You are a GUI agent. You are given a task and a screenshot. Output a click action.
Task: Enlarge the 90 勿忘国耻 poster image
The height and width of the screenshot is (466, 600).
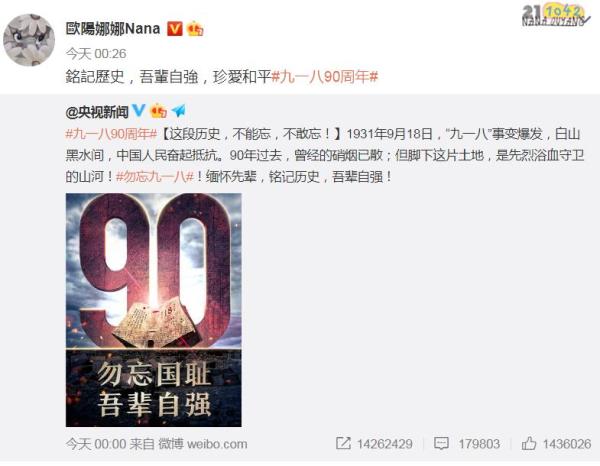[x=153, y=310]
